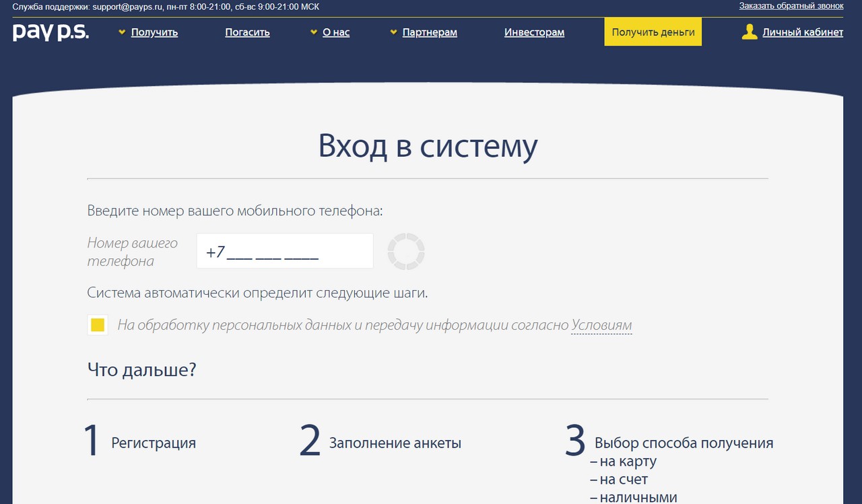The image size is (862, 504).
Task: Click step 2 Заполнение анкеты text
Action: (x=395, y=443)
